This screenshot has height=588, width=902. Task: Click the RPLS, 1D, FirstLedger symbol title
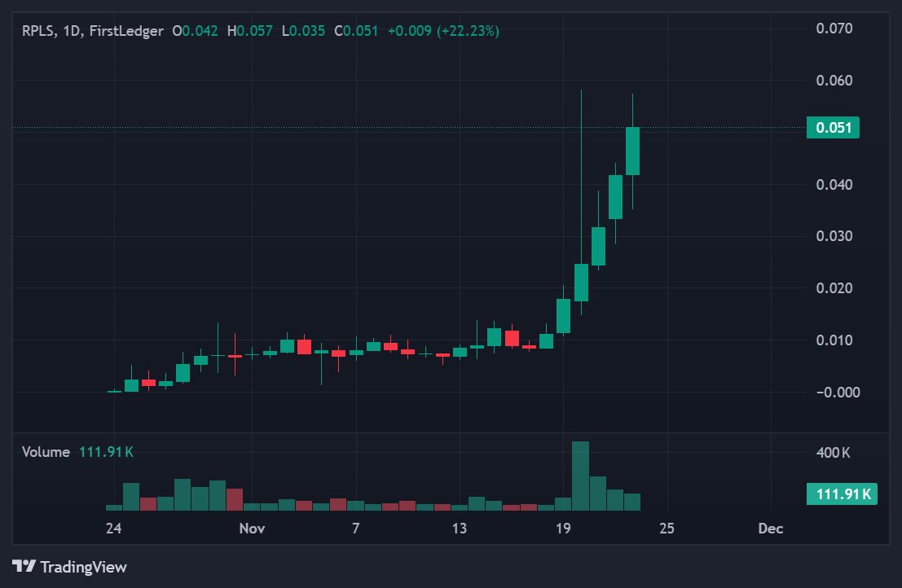[93, 31]
